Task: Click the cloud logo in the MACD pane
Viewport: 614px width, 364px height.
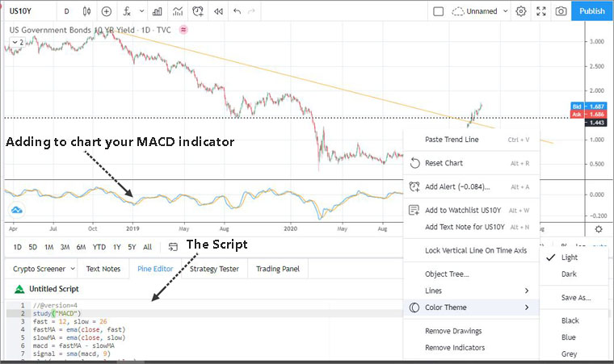Action: coord(16,210)
